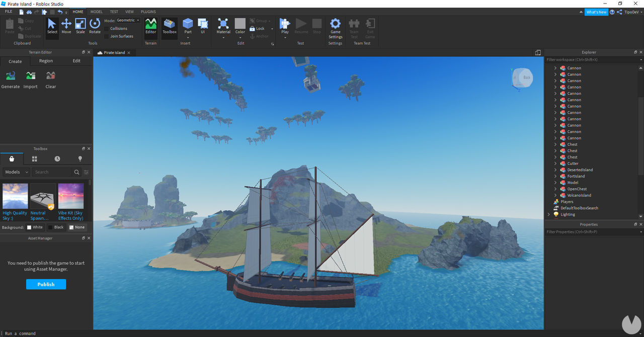Click the What's New button
Image resolution: width=644 pixels, height=337 pixels.
(596, 12)
